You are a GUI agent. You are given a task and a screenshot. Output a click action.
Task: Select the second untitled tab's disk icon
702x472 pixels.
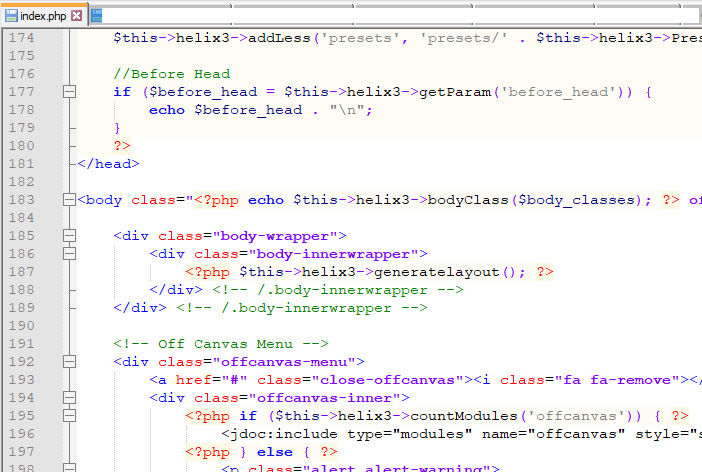(96, 16)
